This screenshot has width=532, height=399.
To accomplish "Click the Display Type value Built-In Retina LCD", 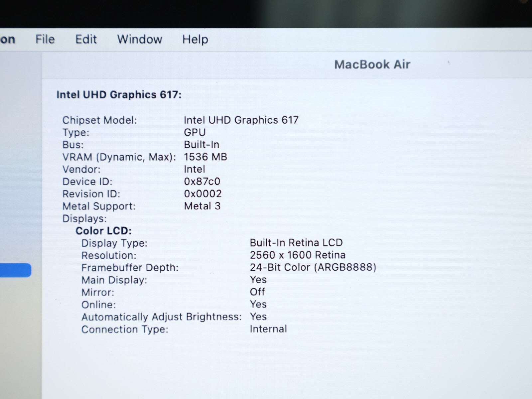I will pyautogui.click(x=296, y=242).
